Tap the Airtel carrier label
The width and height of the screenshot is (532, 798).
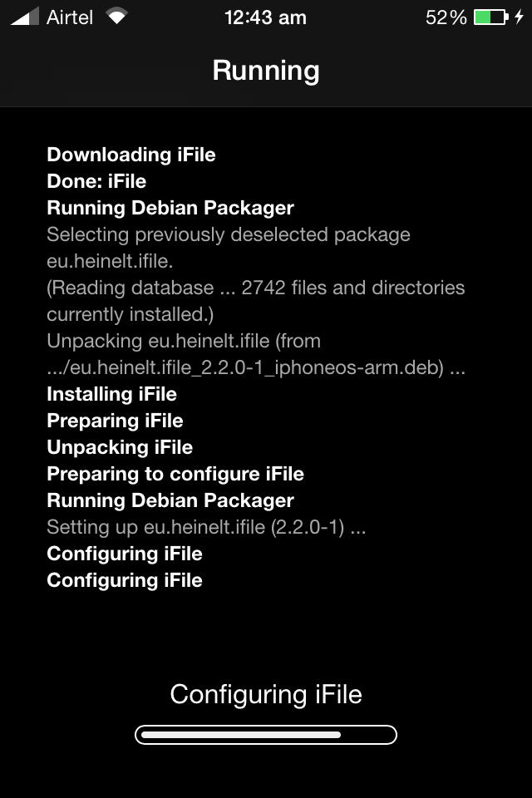tap(70, 17)
